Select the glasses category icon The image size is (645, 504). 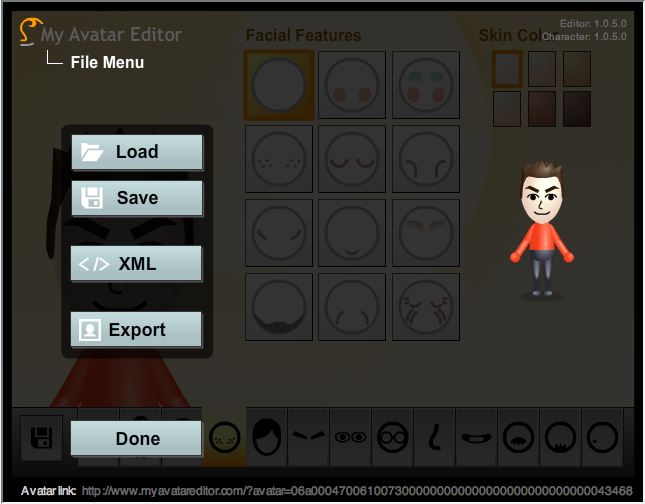click(392, 437)
